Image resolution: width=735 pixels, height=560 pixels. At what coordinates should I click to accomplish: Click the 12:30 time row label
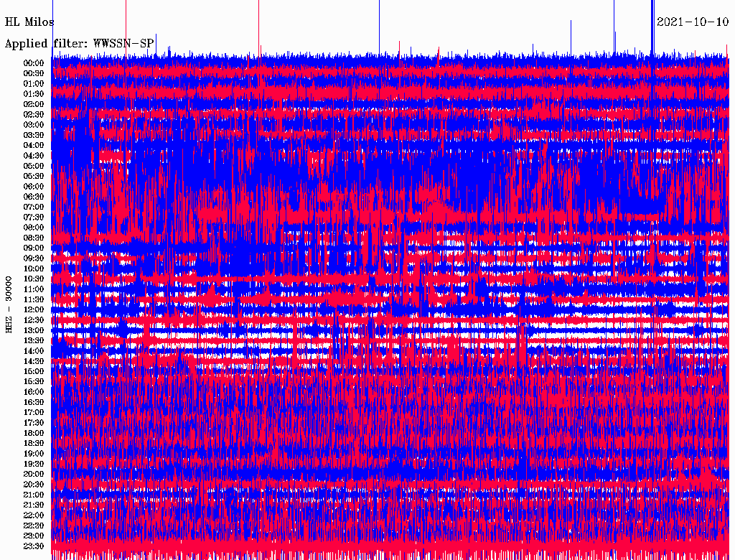tap(34, 320)
